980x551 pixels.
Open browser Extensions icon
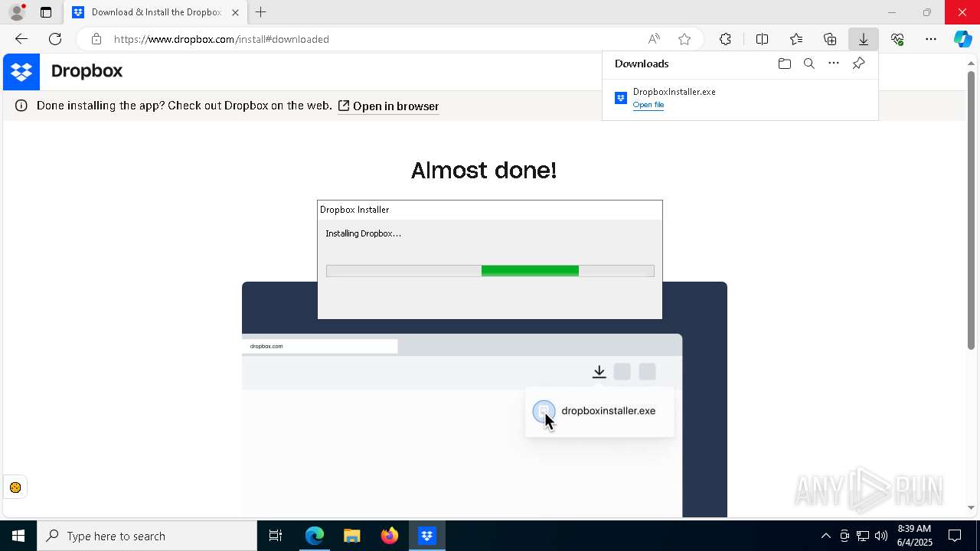click(x=725, y=39)
